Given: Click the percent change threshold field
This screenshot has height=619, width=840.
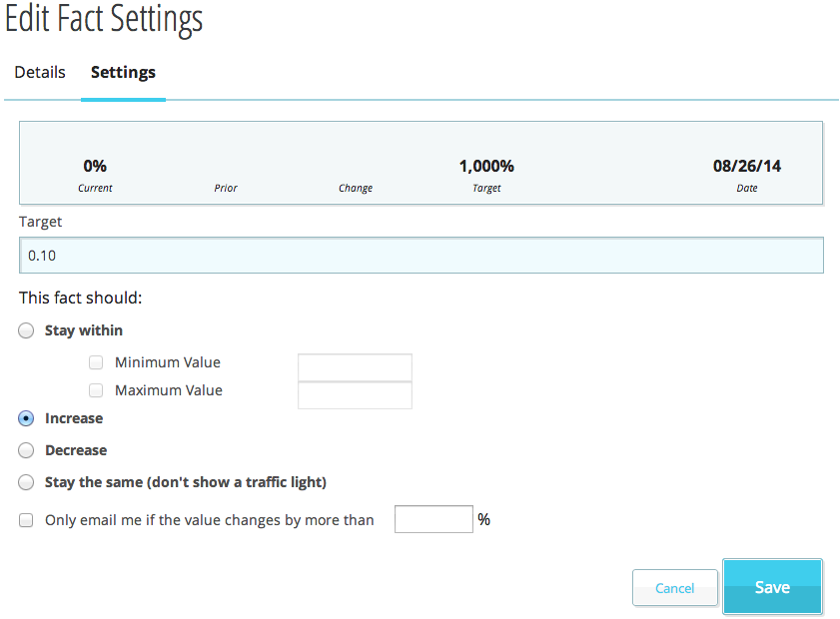Looking at the screenshot, I should click(433, 519).
